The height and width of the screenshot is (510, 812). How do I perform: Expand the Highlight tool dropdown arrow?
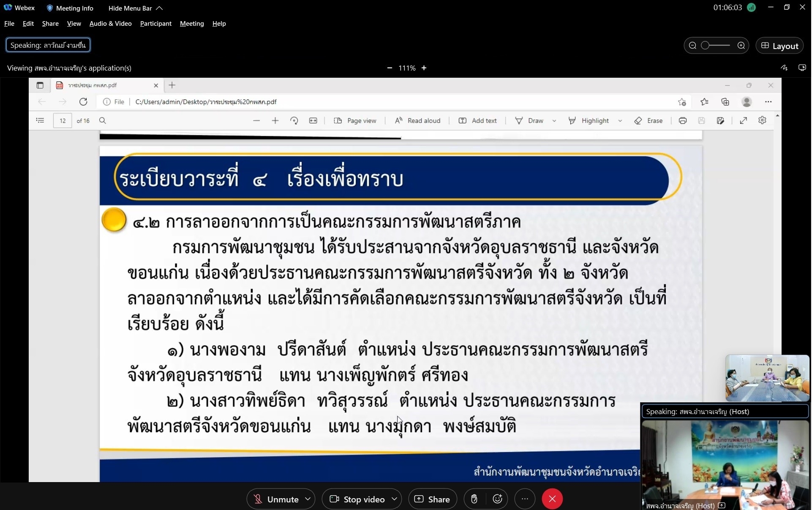click(620, 120)
